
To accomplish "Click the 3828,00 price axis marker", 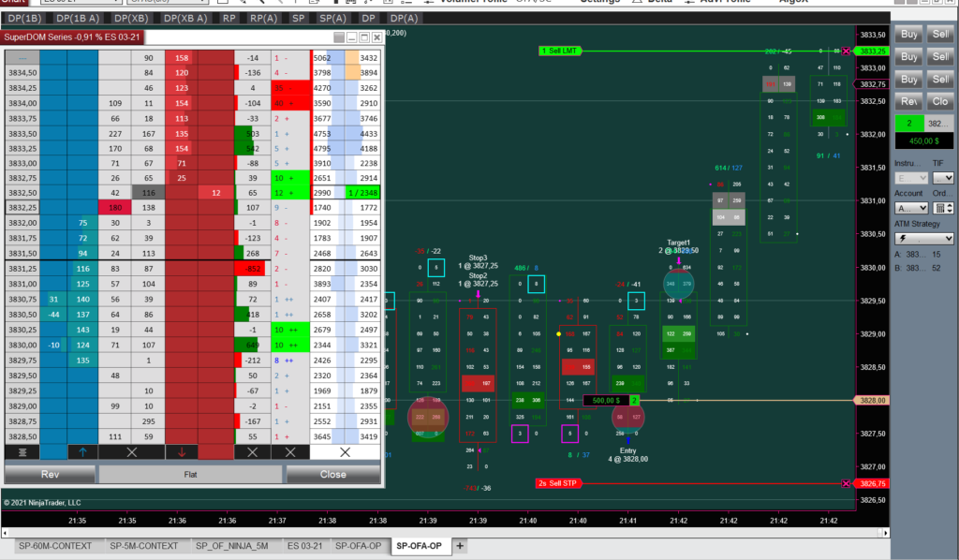I will tap(872, 401).
